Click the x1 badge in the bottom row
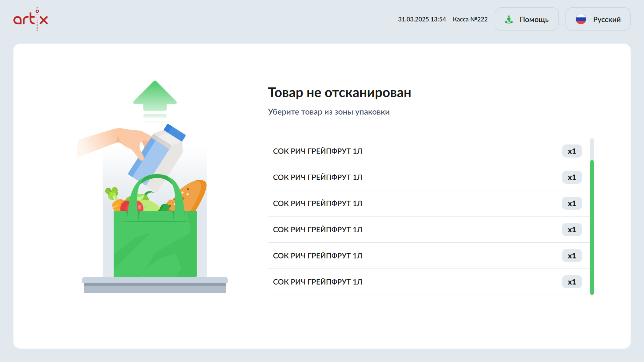The width and height of the screenshot is (644, 362). 572,282
